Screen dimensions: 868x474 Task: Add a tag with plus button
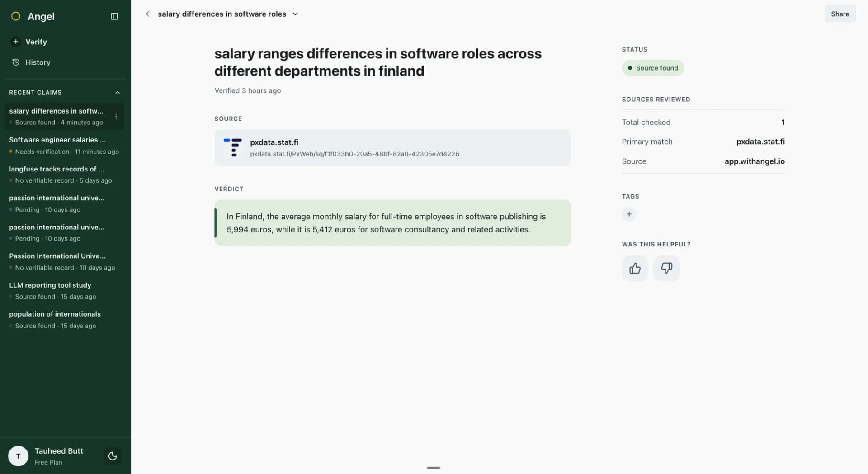[629, 214]
